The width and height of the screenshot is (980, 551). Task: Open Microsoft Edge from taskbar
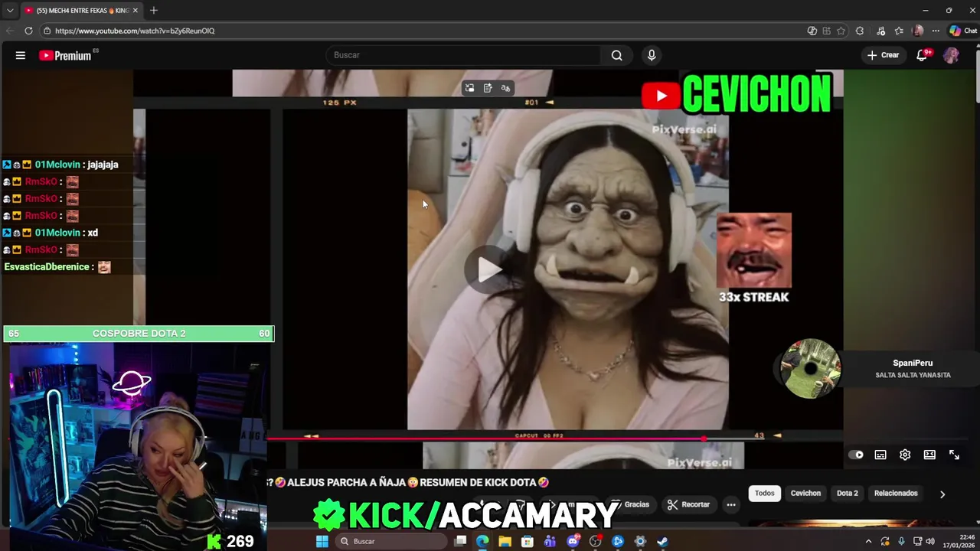coord(482,541)
